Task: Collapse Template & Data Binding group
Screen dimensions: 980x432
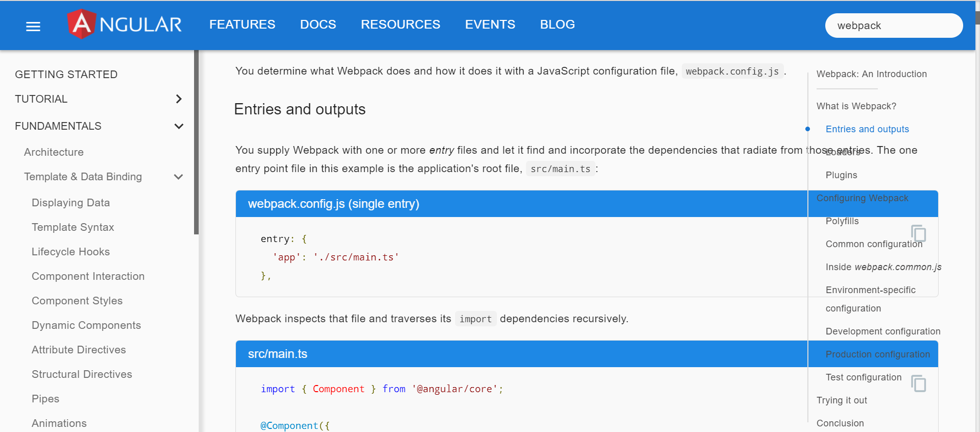Action: (x=103, y=177)
